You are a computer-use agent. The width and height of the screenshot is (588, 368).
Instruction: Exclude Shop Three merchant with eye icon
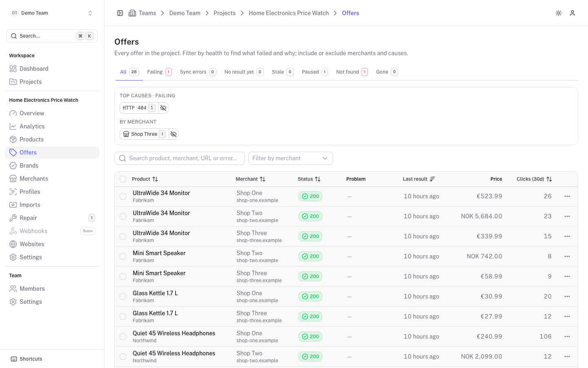coord(174,134)
